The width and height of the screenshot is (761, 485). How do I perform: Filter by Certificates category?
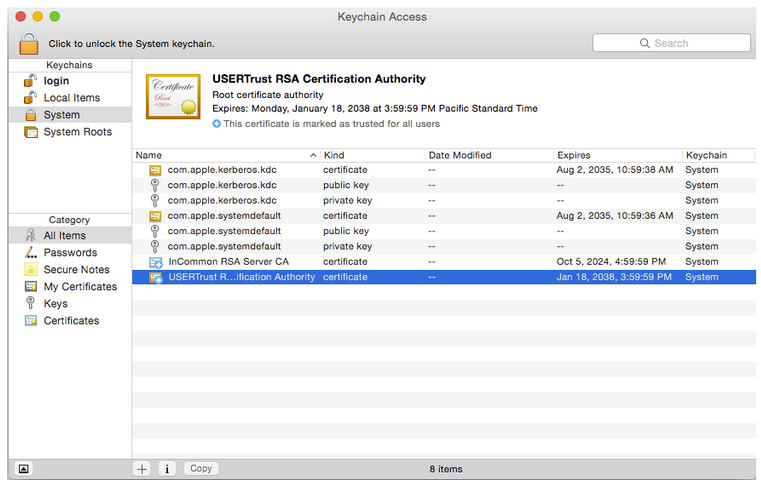tap(70, 320)
